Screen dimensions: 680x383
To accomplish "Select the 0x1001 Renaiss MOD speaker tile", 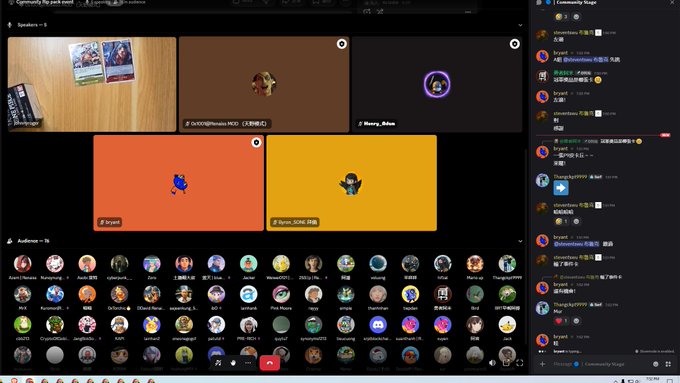I will coord(264,84).
